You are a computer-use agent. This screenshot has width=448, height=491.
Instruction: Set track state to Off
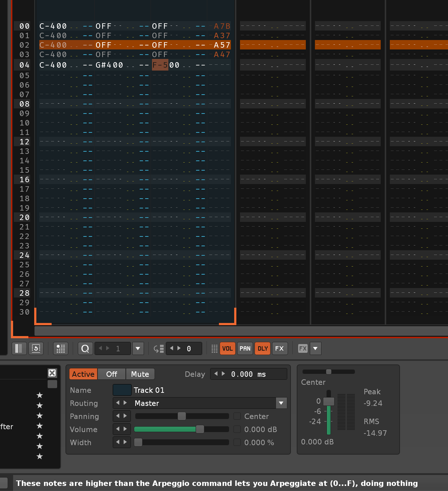point(112,374)
